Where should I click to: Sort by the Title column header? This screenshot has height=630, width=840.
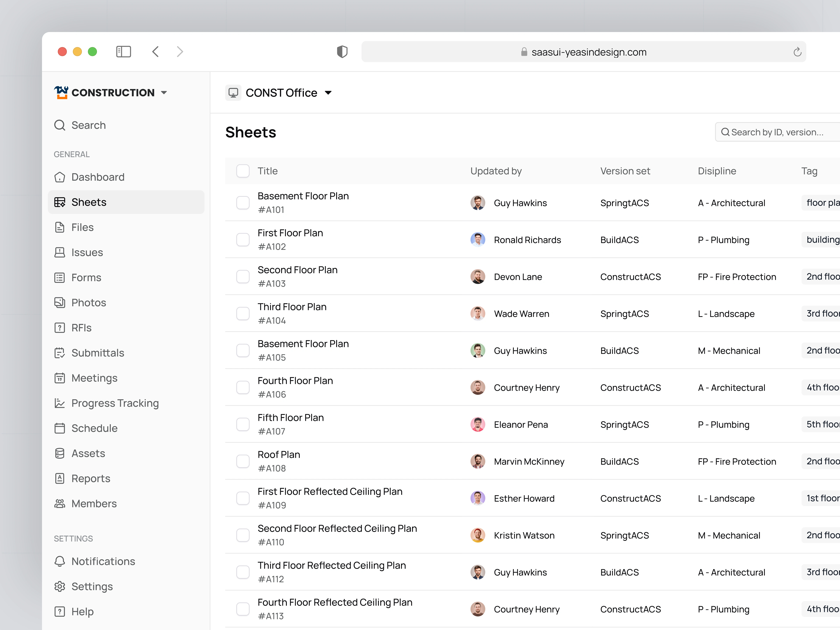[x=268, y=171]
